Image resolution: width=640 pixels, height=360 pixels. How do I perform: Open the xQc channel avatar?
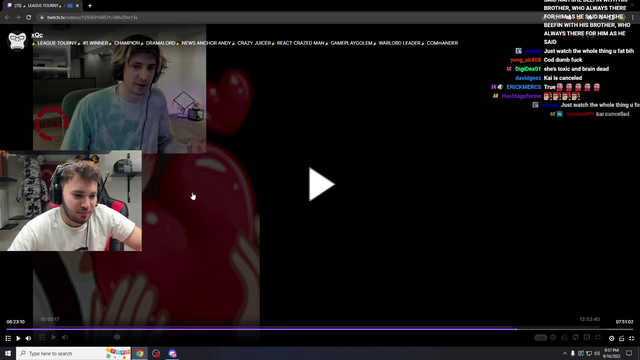pos(17,41)
